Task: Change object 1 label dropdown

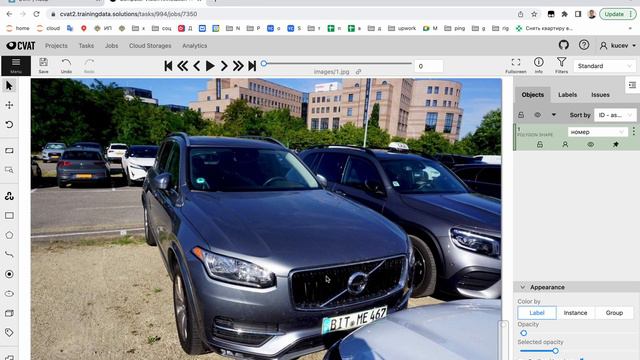Action: click(598, 132)
